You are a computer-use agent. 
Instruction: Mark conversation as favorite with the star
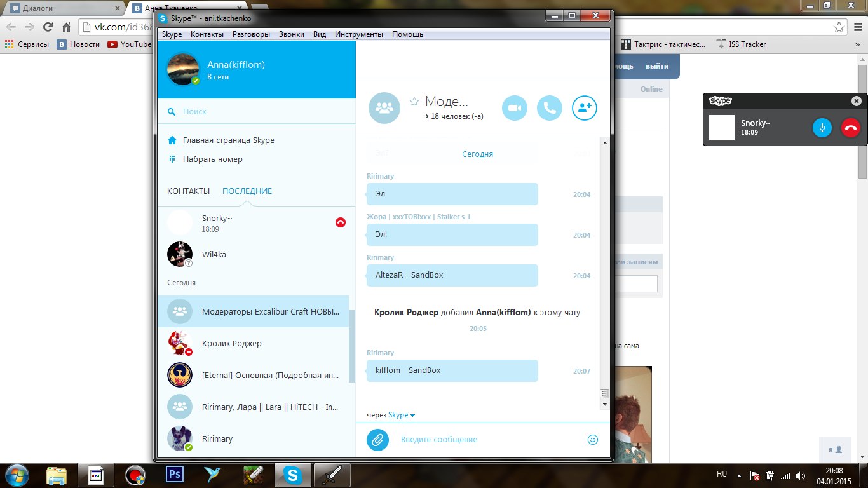pos(414,102)
